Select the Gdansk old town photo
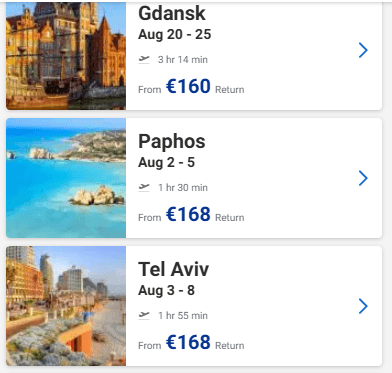 (66, 56)
